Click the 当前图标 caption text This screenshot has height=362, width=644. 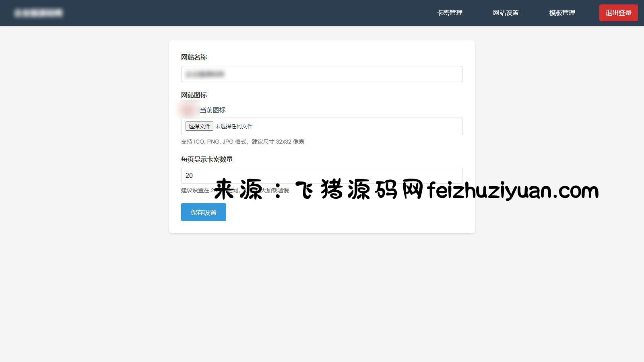tap(213, 110)
